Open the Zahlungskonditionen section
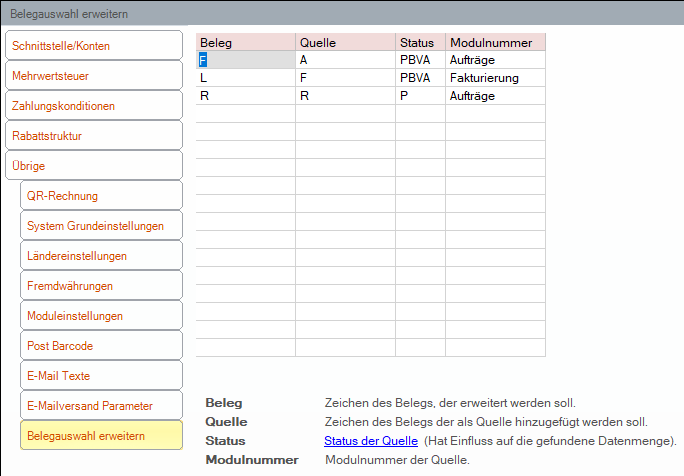 point(94,106)
